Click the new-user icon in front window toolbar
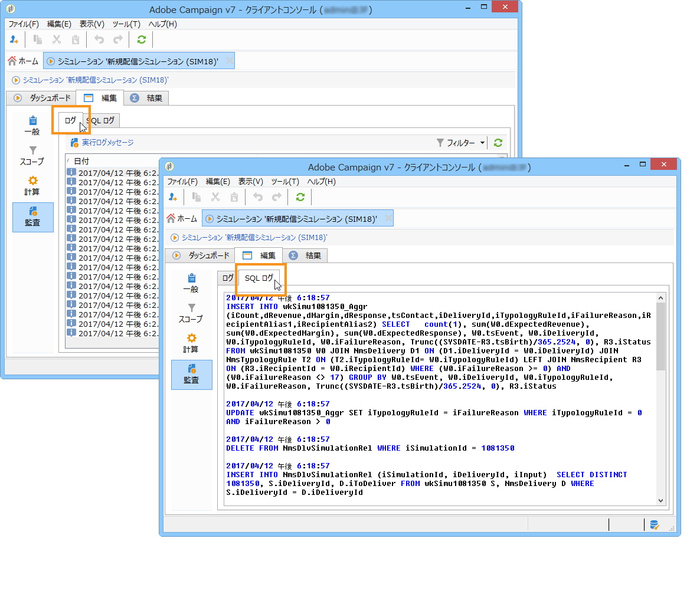 click(x=173, y=197)
